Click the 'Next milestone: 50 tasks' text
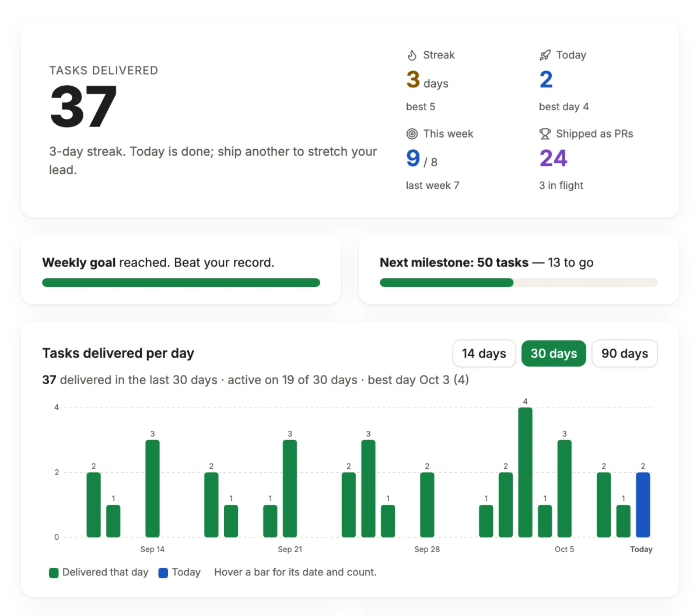Screen dimensions: 700x615 454,263
